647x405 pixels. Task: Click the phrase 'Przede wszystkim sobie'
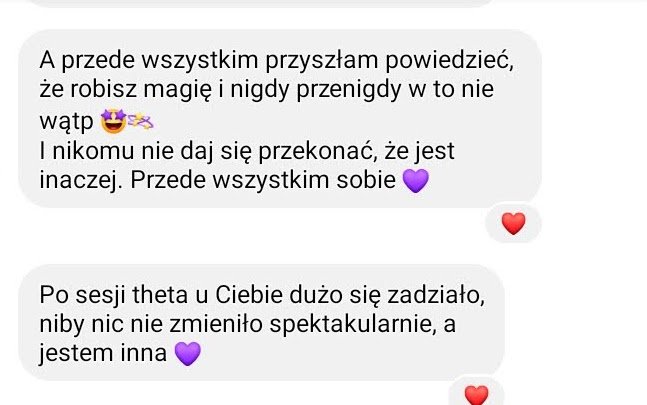point(263,180)
